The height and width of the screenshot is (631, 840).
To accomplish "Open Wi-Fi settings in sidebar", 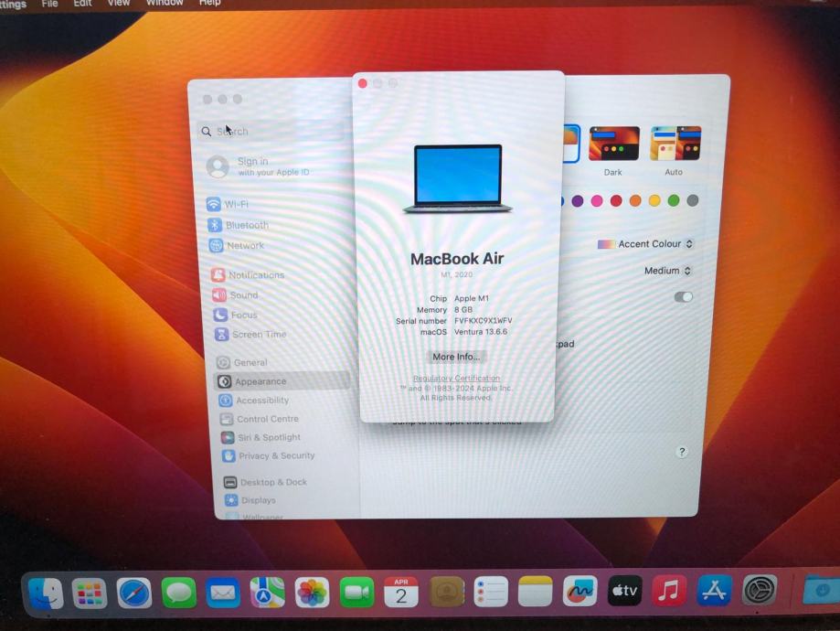I will coord(229,204).
